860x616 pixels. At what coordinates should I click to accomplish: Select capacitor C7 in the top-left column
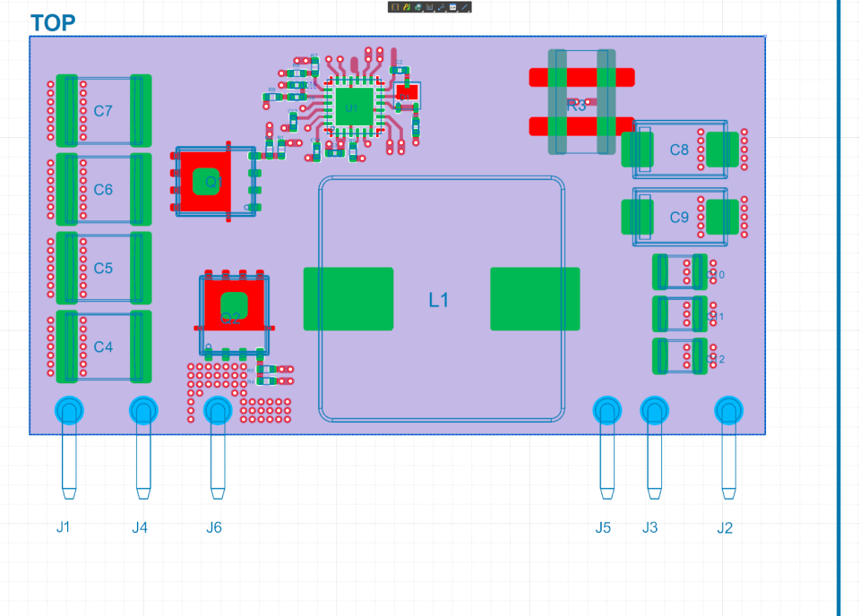tap(101, 111)
